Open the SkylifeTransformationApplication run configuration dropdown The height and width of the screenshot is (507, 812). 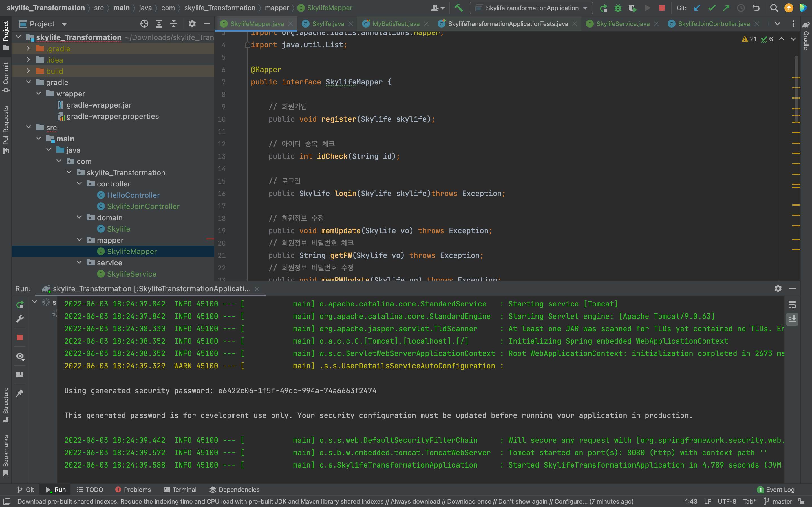point(531,8)
